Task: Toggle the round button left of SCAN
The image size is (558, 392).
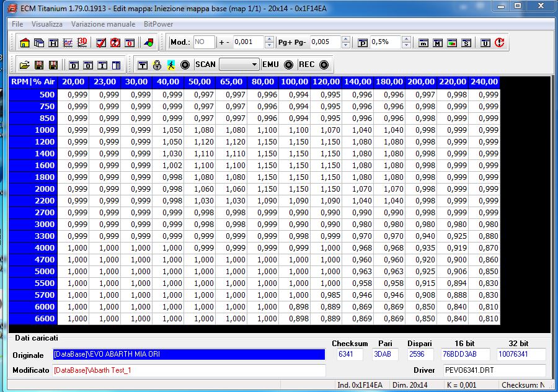Action: coord(185,65)
